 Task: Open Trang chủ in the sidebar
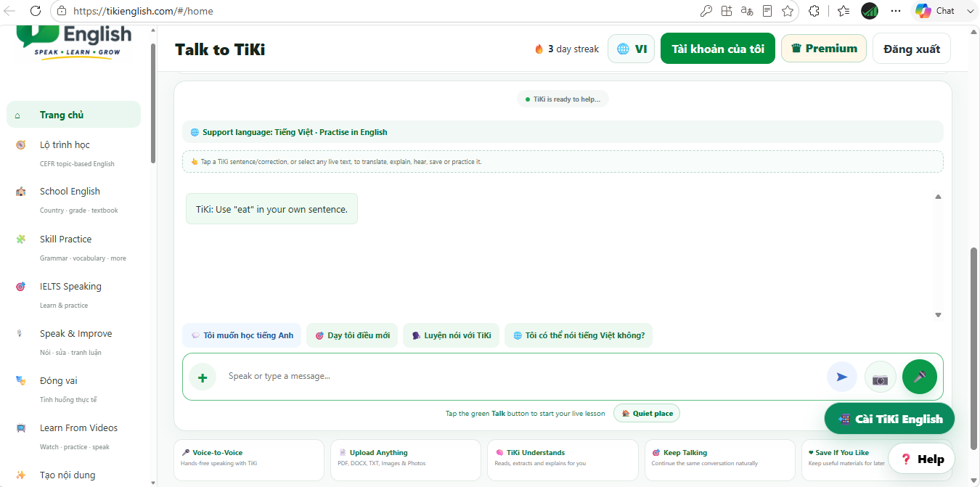point(73,115)
